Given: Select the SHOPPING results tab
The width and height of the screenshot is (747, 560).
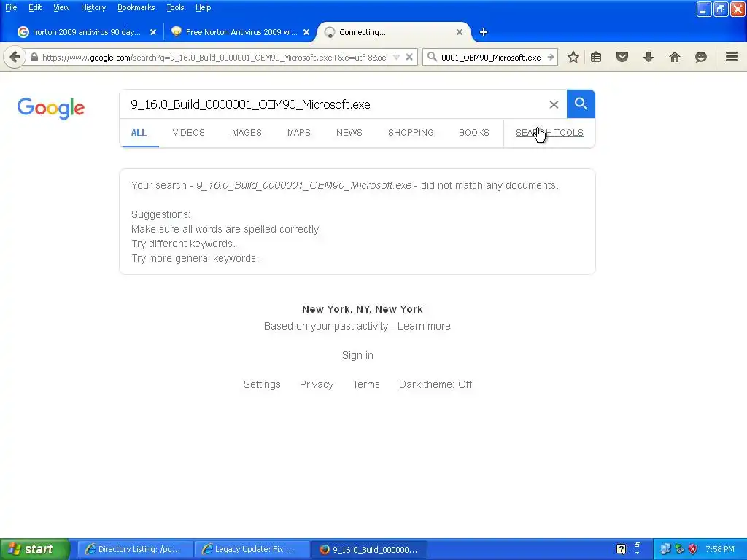Looking at the screenshot, I should click(411, 133).
